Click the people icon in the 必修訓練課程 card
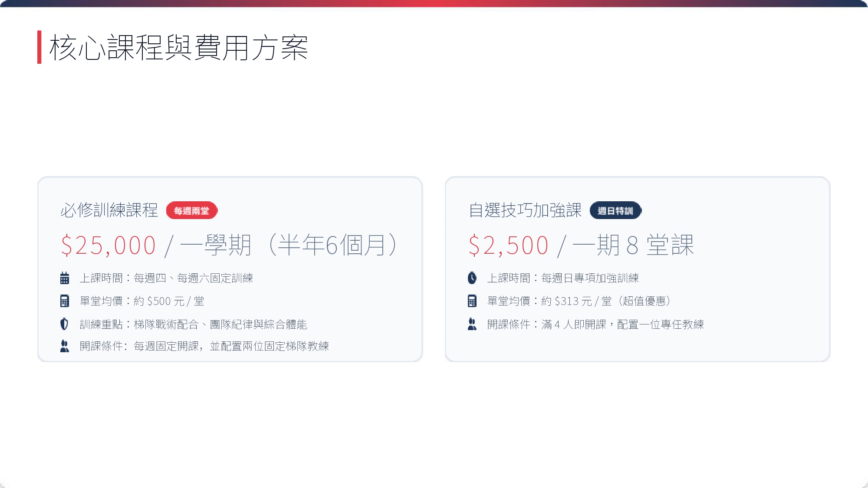 coord(65,346)
